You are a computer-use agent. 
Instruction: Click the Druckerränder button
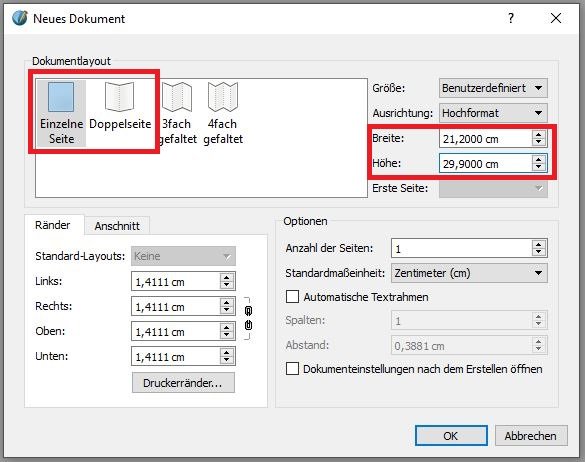tap(183, 383)
